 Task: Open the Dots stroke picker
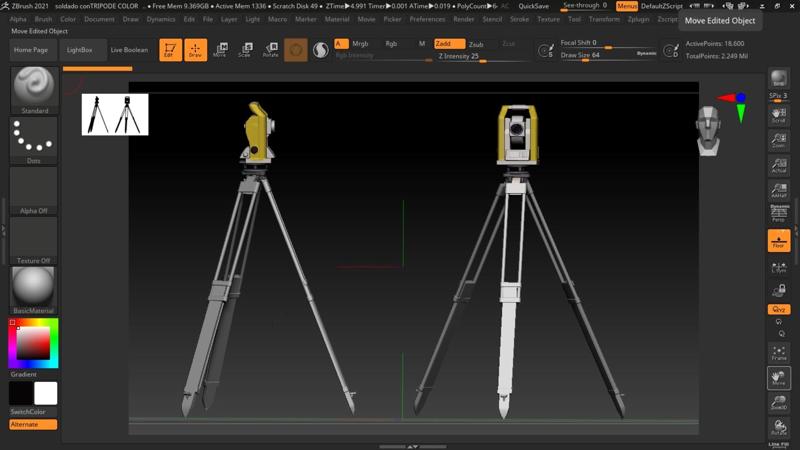(34, 140)
